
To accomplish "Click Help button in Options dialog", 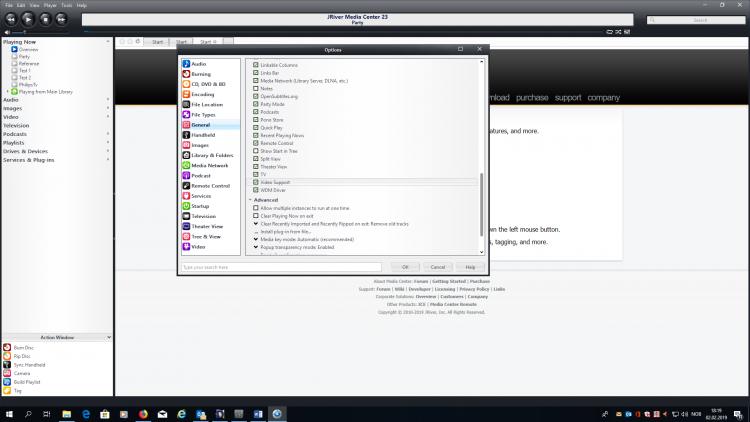I will point(470,267).
